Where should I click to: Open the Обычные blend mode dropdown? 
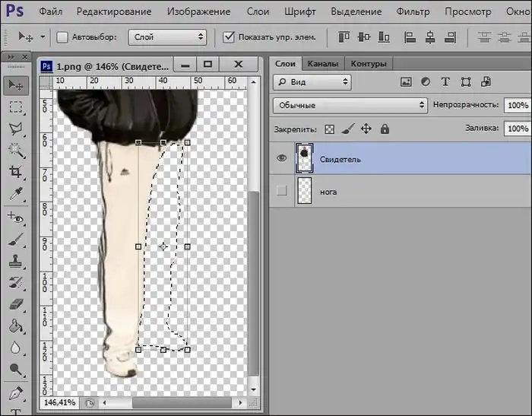(350, 105)
